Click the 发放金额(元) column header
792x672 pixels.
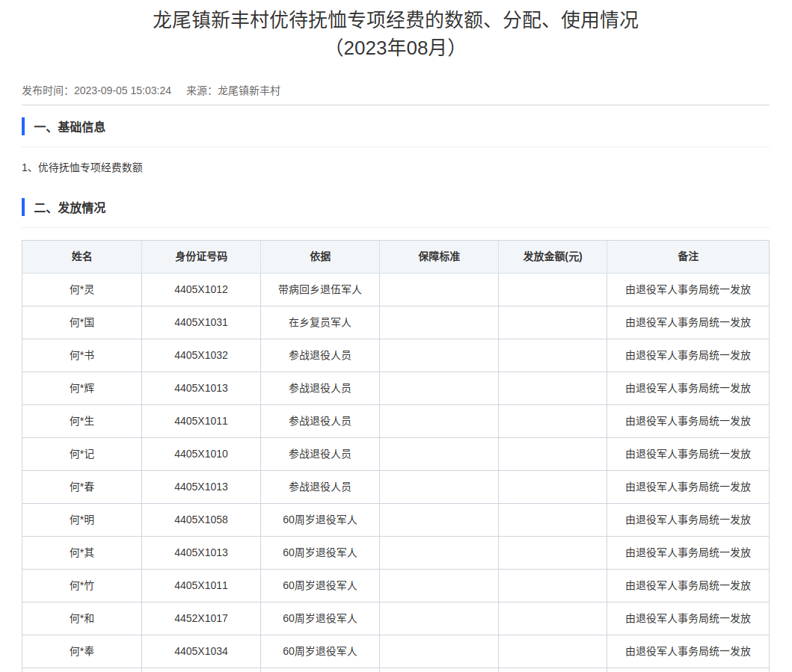click(553, 257)
